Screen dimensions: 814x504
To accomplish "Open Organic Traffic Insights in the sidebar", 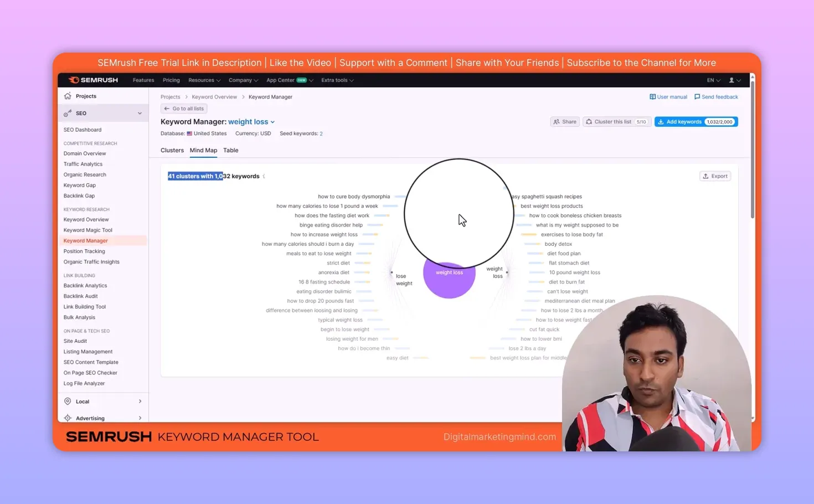I will coord(91,261).
